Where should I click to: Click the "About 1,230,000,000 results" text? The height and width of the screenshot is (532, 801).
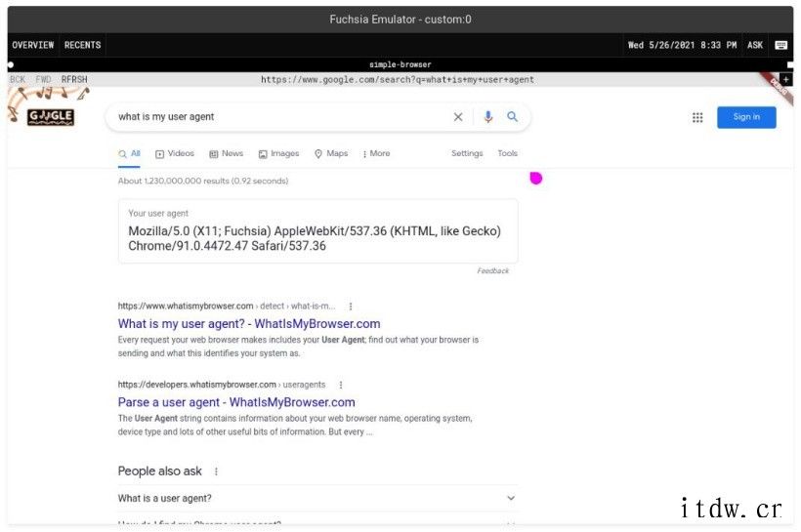click(203, 181)
